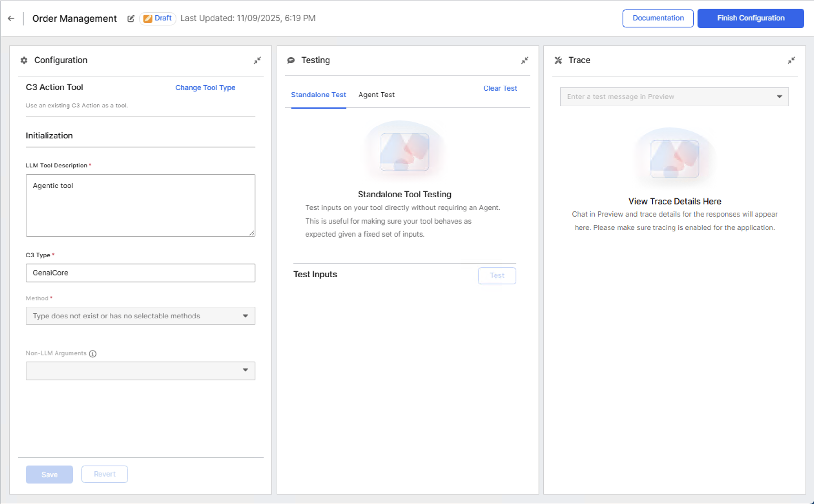The image size is (814, 504).
Task: Click the C3 Type input field
Action: tap(140, 273)
